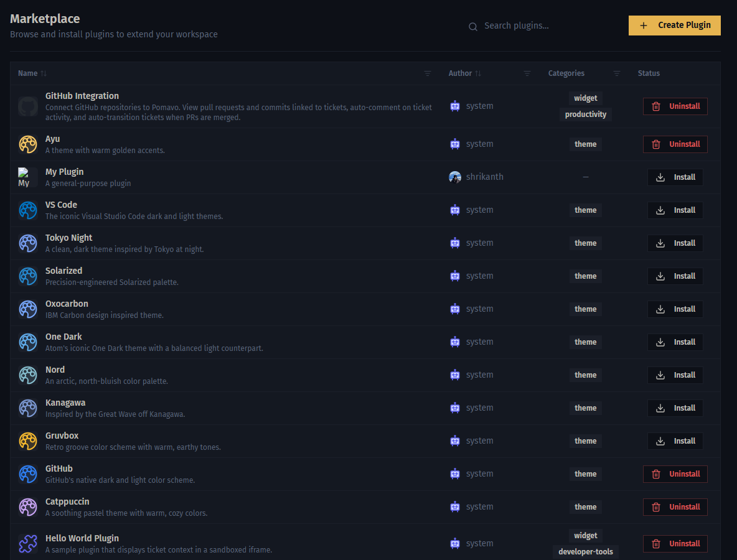Viewport: 737px width, 560px height.
Task: Click the GitHub Integration octocat icon
Action: [x=28, y=106]
